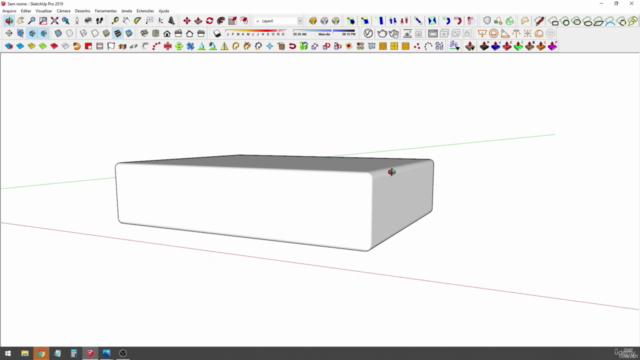
Task: Select the Zoom magnifier tool
Action: tap(32, 21)
